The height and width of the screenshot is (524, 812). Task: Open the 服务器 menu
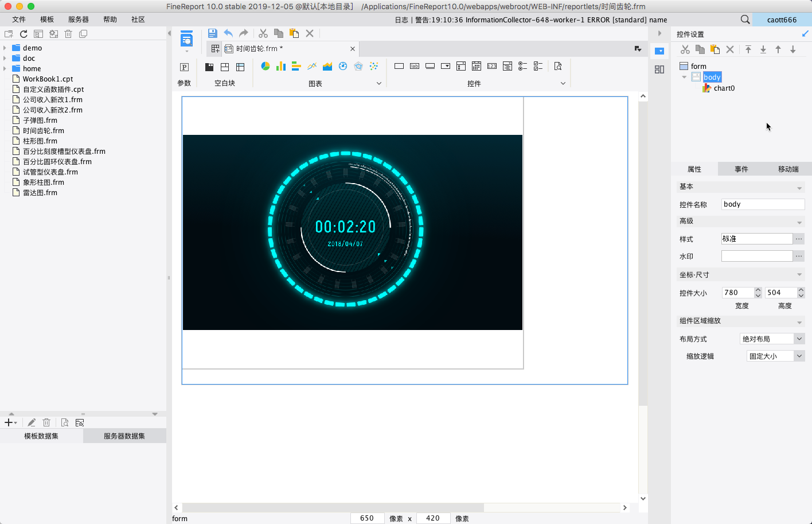(79, 20)
